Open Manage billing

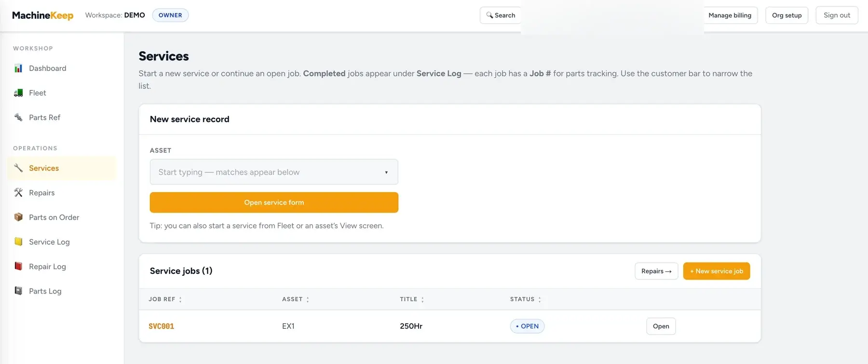pyautogui.click(x=730, y=15)
